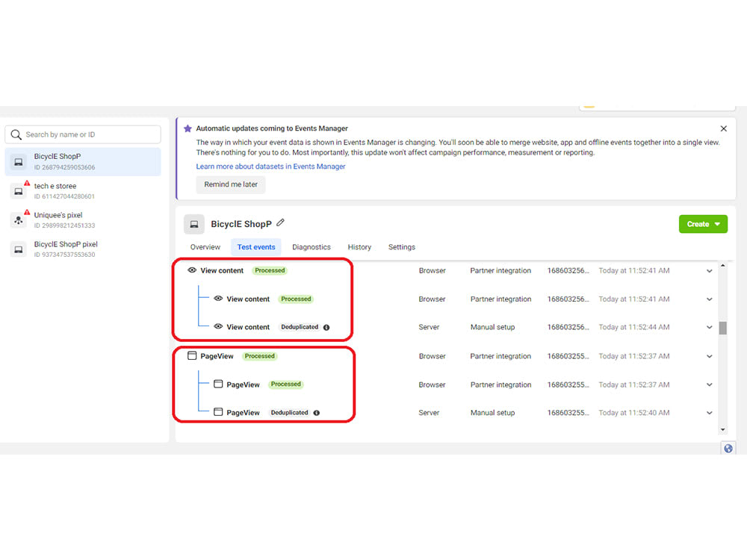
Task: Click the search magnifier icon
Action: coord(16,134)
